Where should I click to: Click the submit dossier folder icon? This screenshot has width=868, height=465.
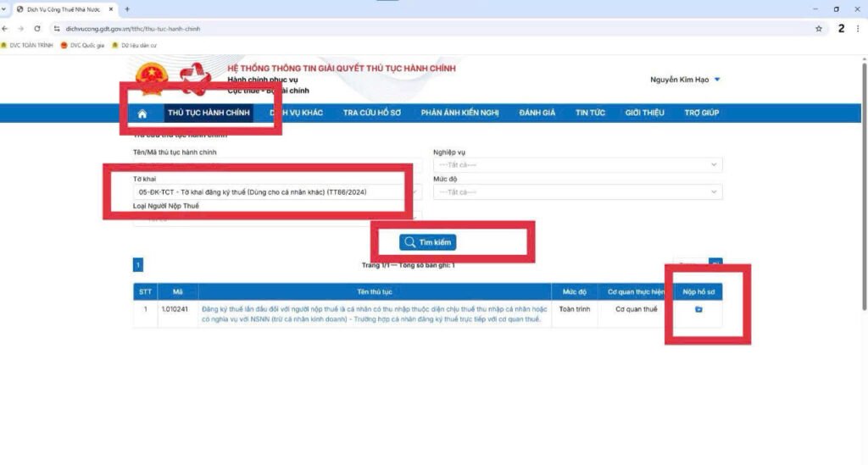point(698,310)
